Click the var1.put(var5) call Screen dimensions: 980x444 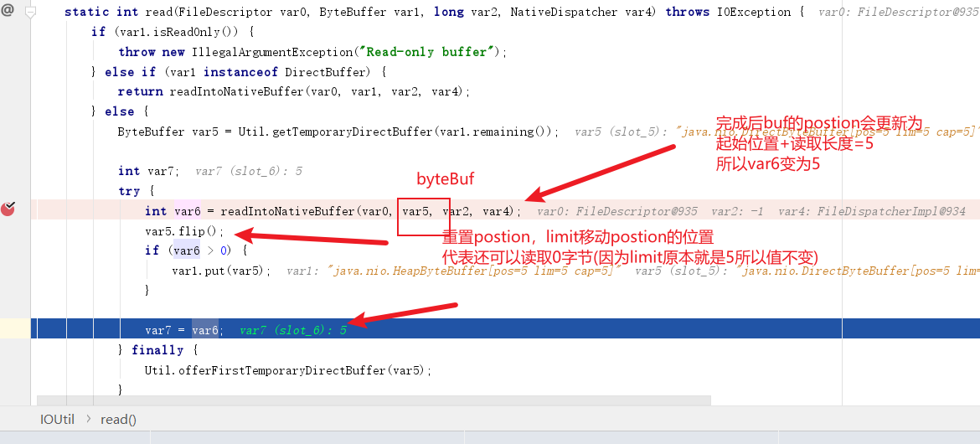pyautogui.click(x=221, y=271)
